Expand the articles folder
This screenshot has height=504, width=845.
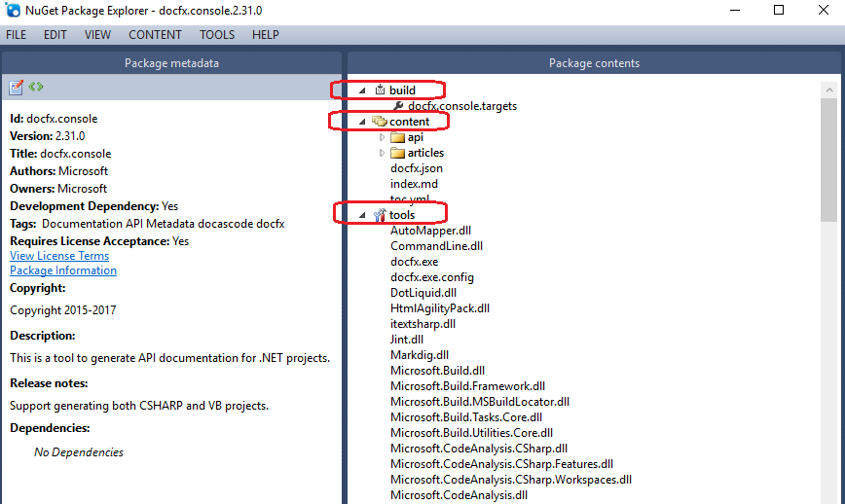click(382, 153)
